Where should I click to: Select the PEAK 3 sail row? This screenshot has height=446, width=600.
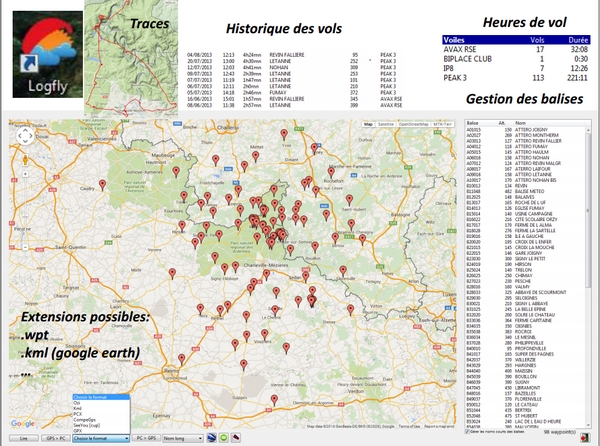(x=500, y=75)
